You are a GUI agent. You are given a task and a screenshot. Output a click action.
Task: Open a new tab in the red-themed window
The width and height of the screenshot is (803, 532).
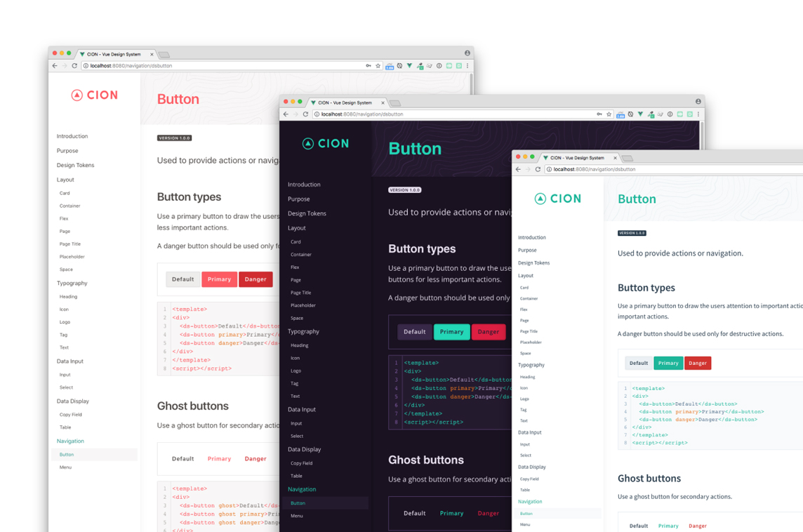164,54
